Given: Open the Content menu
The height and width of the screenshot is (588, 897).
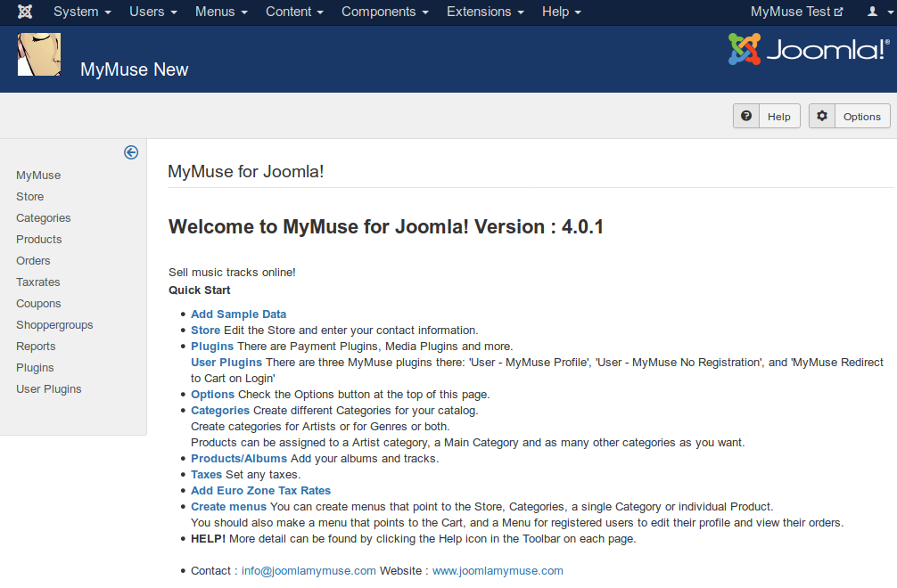Looking at the screenshot, I should 293,12.
